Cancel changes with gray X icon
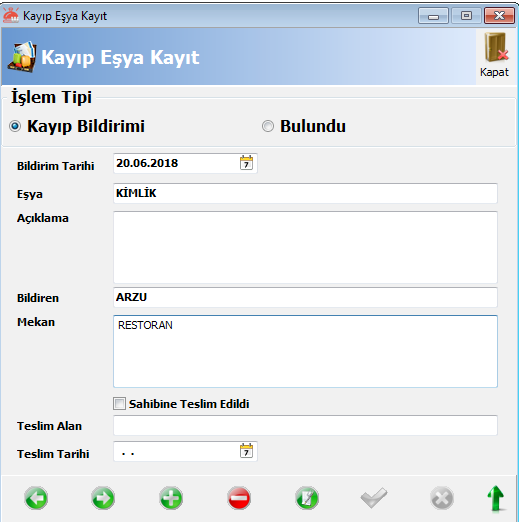This screenshot has width=519, height=522. tap(442, 498)
